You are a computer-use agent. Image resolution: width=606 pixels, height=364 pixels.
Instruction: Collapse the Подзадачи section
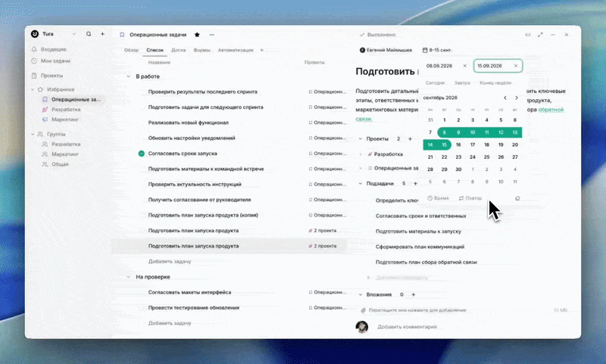361,184
